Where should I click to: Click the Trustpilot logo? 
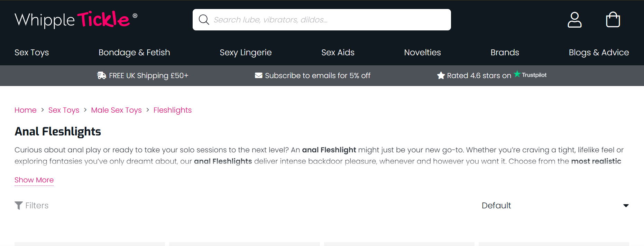coord(531,75)
